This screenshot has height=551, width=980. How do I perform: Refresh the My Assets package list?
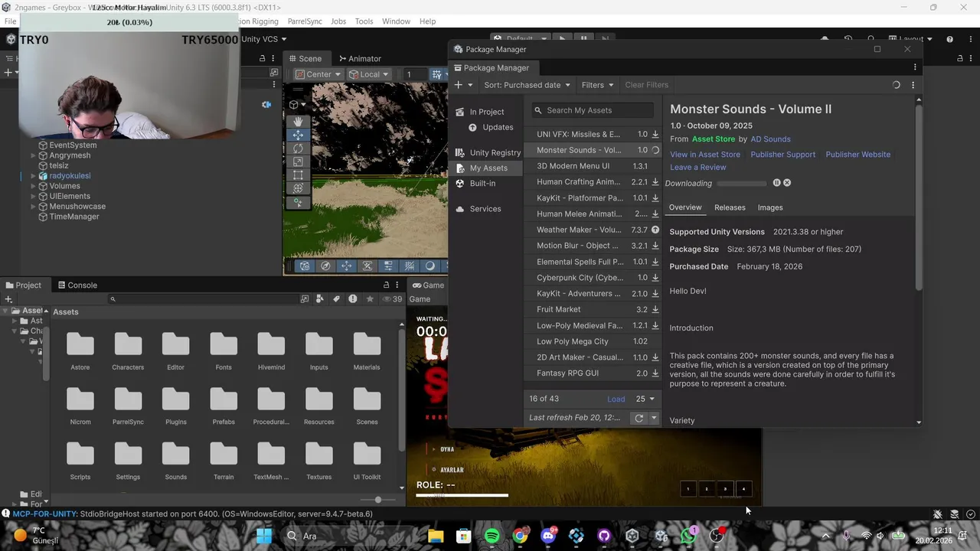pyautogui.click(x=639, y=418)
